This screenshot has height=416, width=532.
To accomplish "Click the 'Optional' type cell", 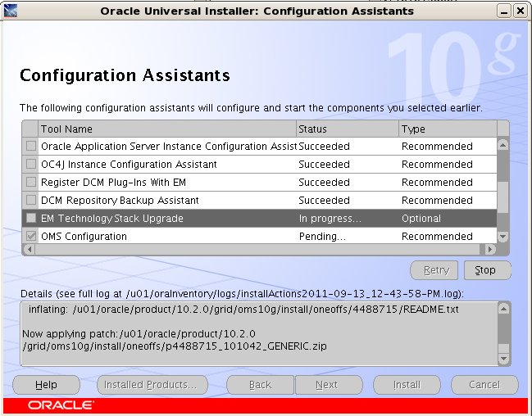I will coord(421,219).
